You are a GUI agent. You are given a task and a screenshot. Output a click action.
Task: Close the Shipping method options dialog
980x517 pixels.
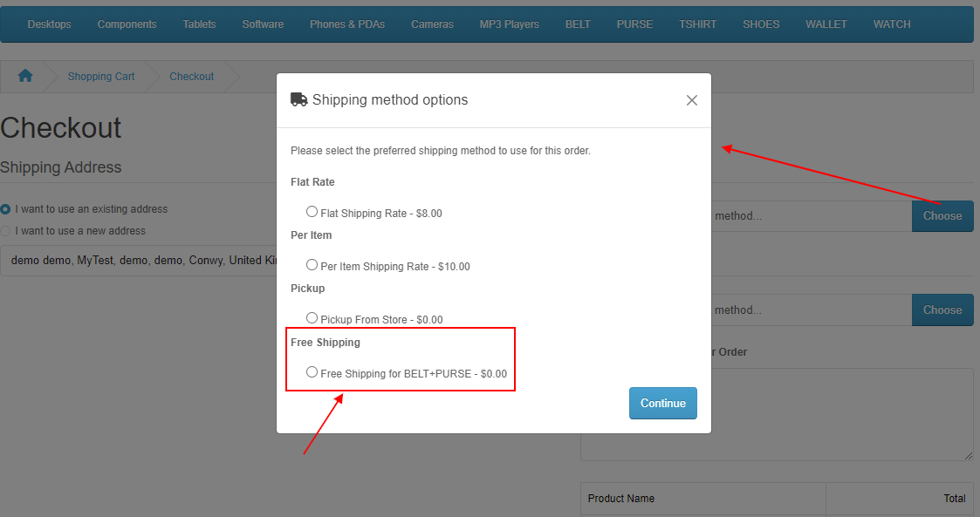(x=691, y=100)
